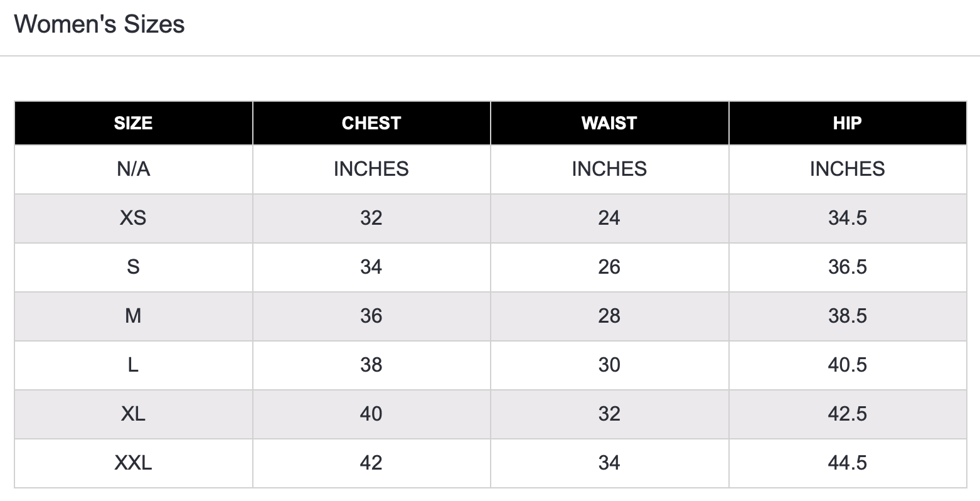Image resolution: width=980 pixels, height=501 pixels.
Task: Click the N/A cell under SIZE
Action: [x=133, y=169]
